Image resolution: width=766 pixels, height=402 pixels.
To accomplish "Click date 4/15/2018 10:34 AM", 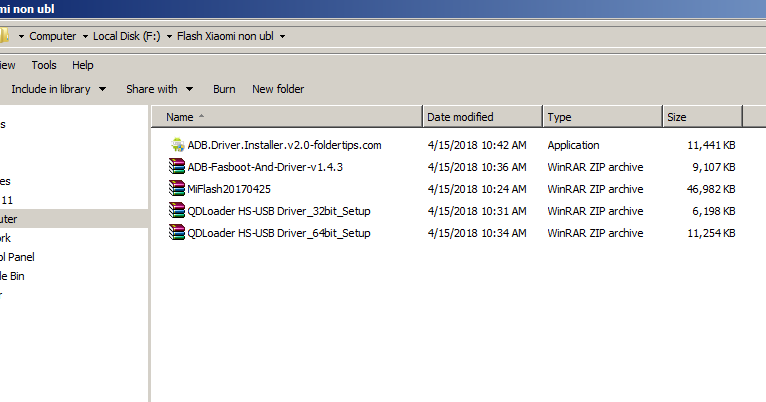I will pos(477,233).
